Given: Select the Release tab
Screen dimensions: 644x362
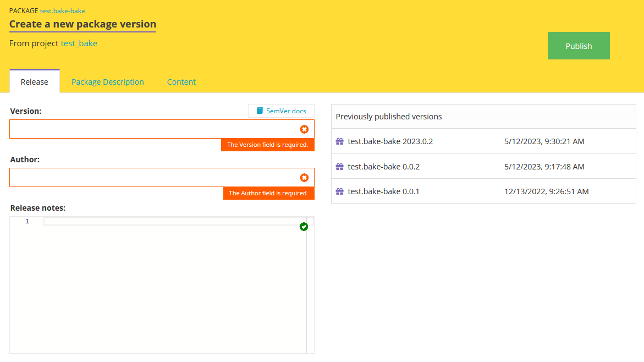Looking at the screenshot, I should pos(35,81).
